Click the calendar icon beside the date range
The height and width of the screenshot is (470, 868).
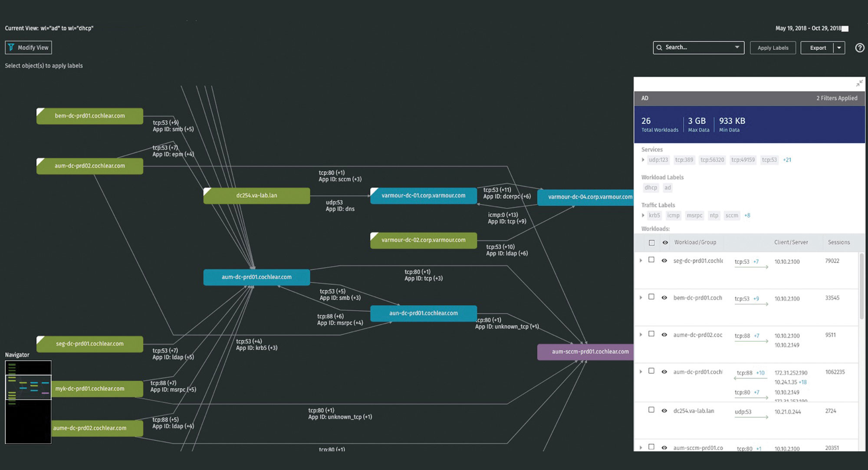845,28
